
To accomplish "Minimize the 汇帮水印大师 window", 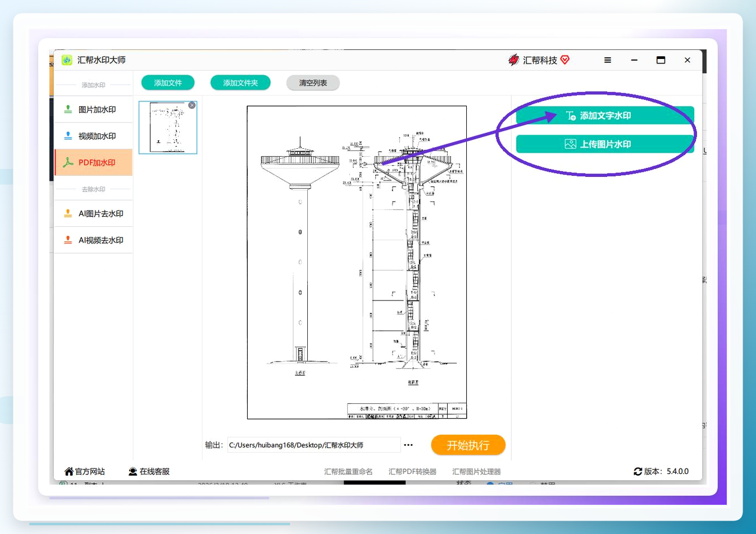I will 634,60.
